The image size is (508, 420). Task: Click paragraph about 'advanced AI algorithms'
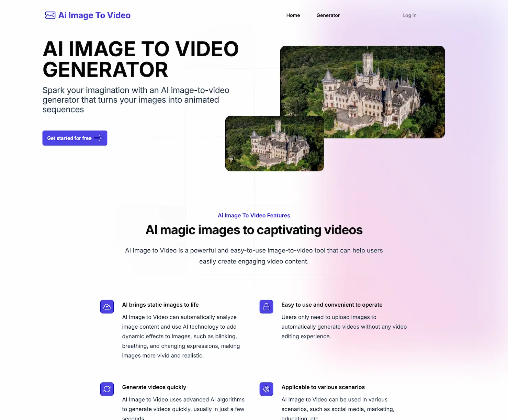click(x=183, y=409)
